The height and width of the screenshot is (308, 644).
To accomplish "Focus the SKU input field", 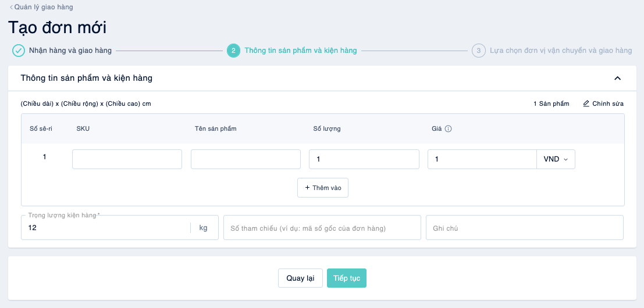I will coord(127,159).
